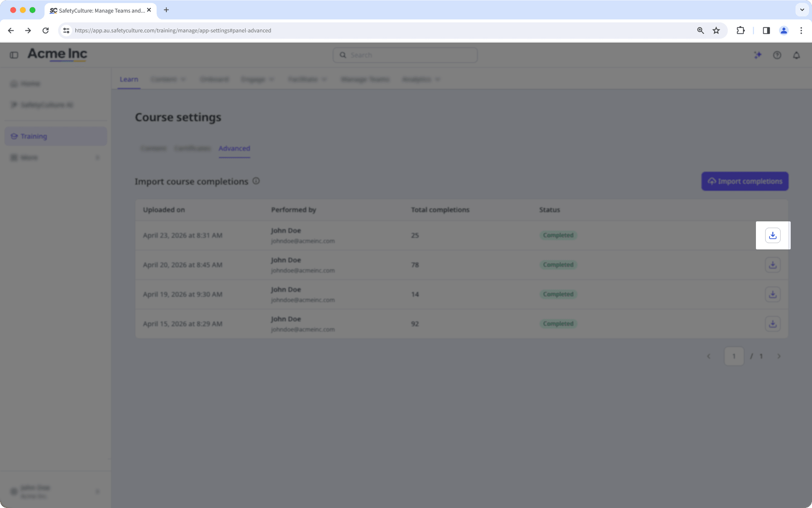
Task: Download the April 20 import file
Action: (772, 265)
